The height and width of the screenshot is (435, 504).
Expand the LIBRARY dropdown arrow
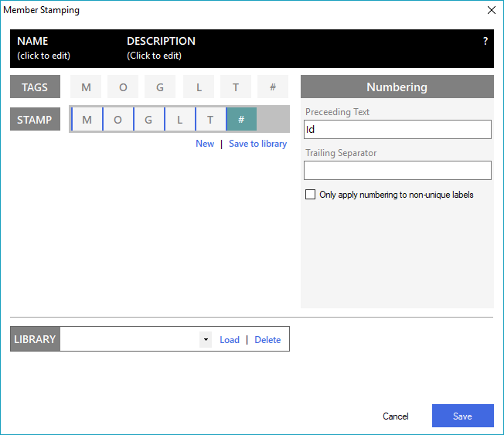pyautogui.click(x=206, y=339)
